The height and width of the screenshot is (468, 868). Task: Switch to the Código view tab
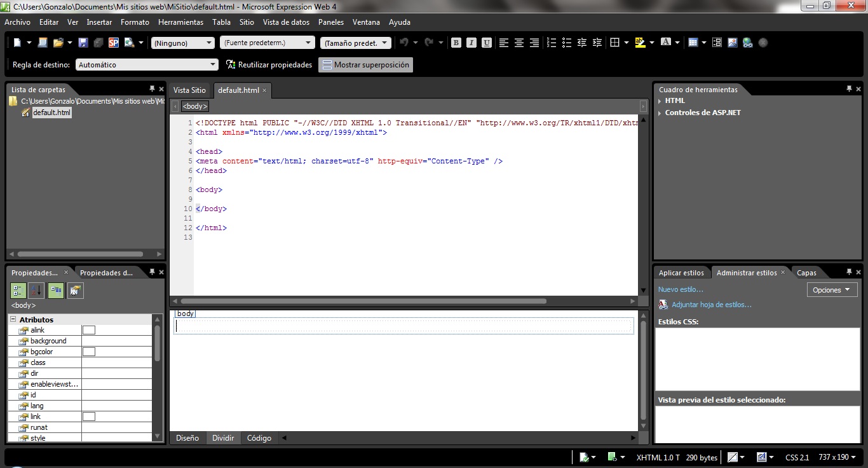259,438
